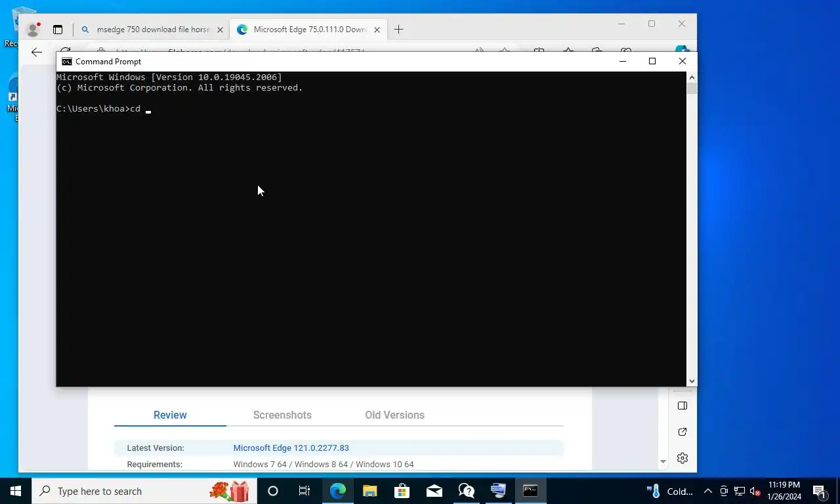Click the computer setup taskbar icon
The image size is (840, 504).
click(x=498, y=491)
